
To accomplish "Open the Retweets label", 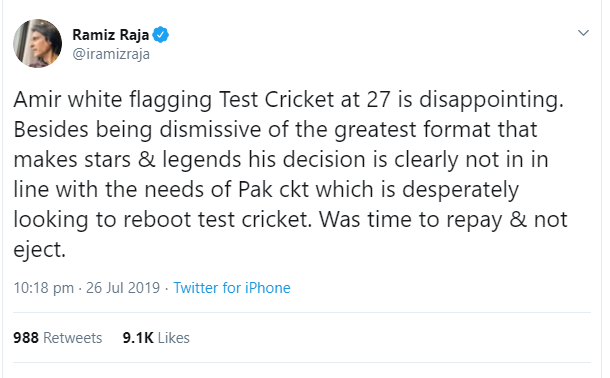I will click(x=72, y=338).
